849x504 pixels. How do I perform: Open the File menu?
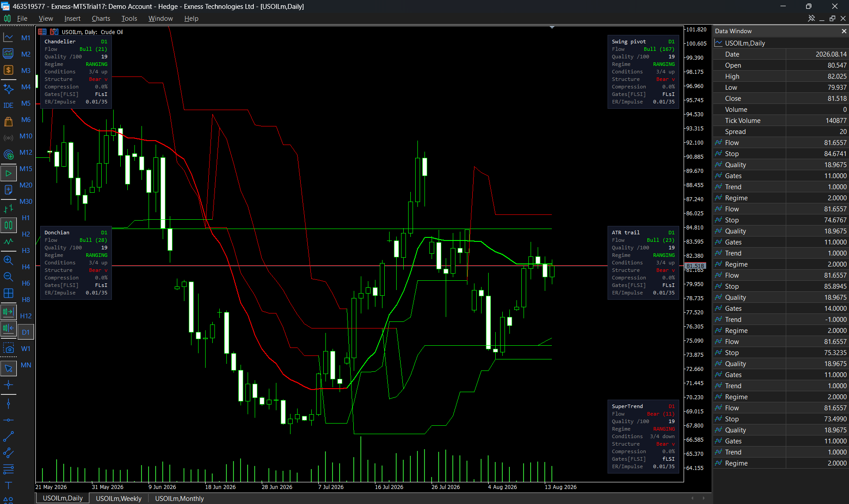tap(22, 19)
